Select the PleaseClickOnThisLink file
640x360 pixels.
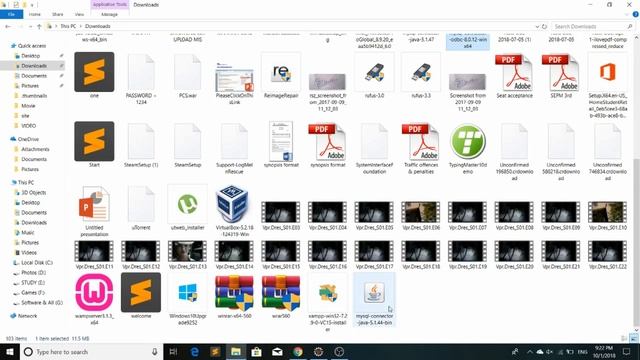click(x=234, y=77)
